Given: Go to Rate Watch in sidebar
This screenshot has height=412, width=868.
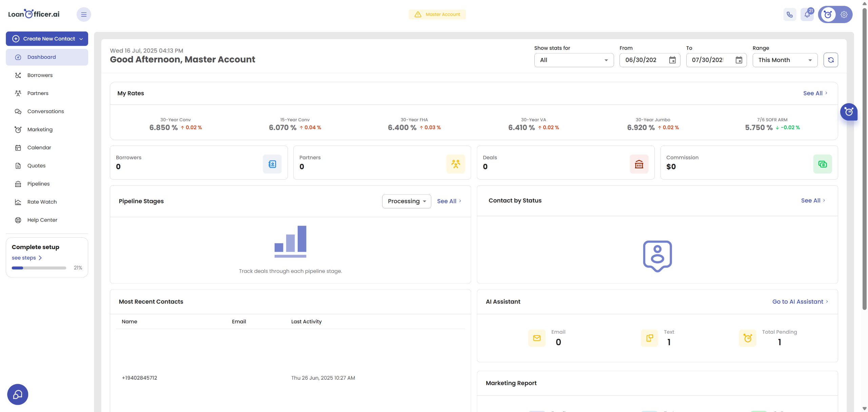Looking at the screenshot, I should 42,202.
